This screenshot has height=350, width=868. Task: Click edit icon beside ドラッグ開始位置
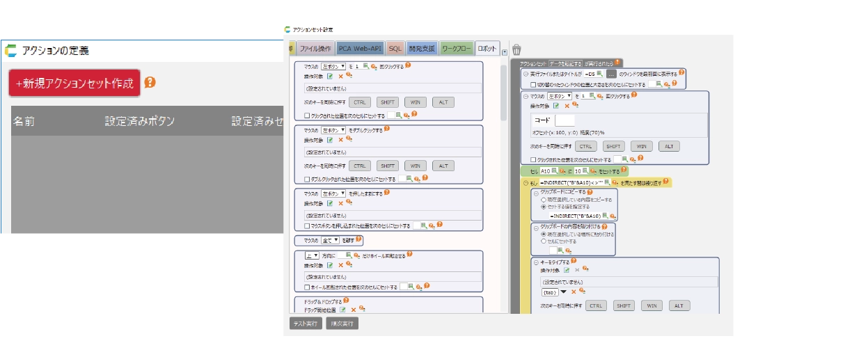(x=342, y=309)
